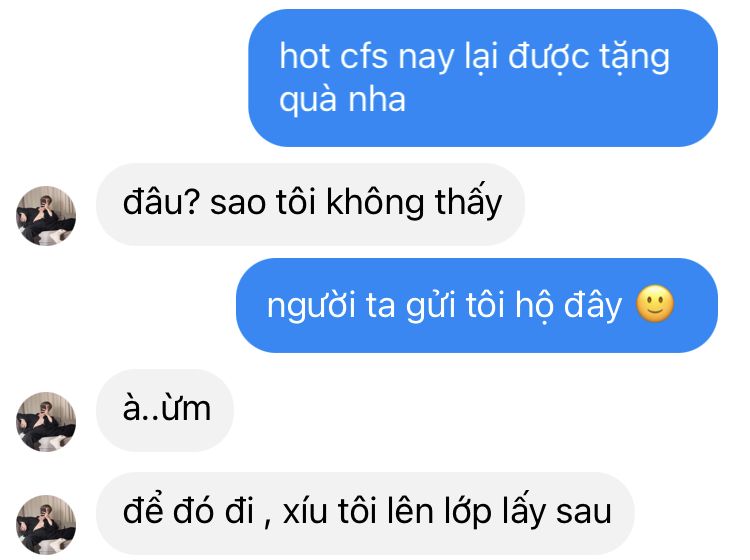
Task: Click "thấy" at the end of the gray reply
Action: point(468,201)
